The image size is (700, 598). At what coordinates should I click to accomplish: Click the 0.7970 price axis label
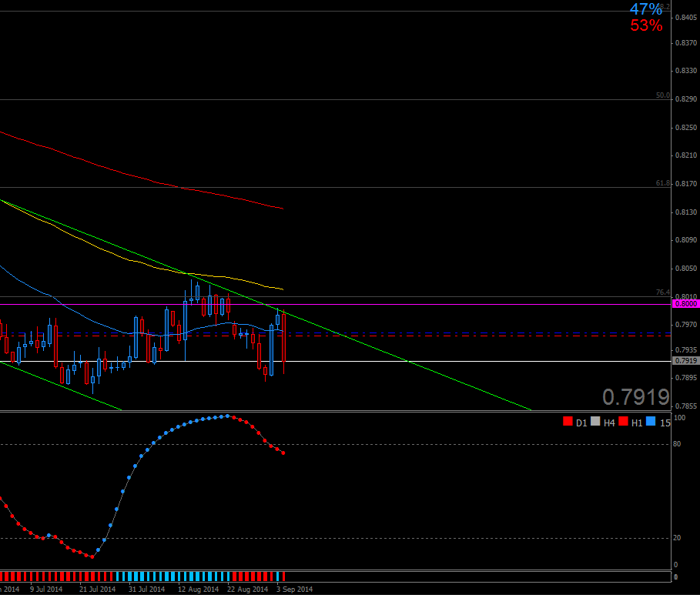tap(686, 325)
